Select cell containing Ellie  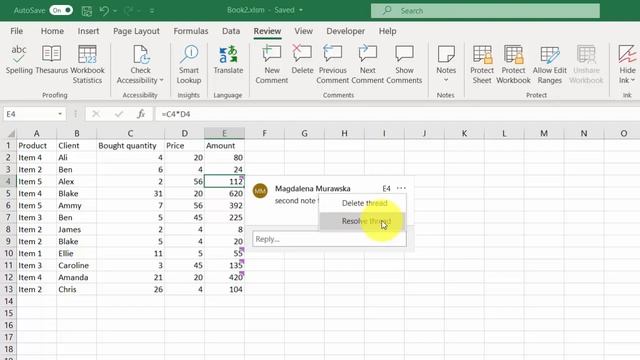pos(76,253)
